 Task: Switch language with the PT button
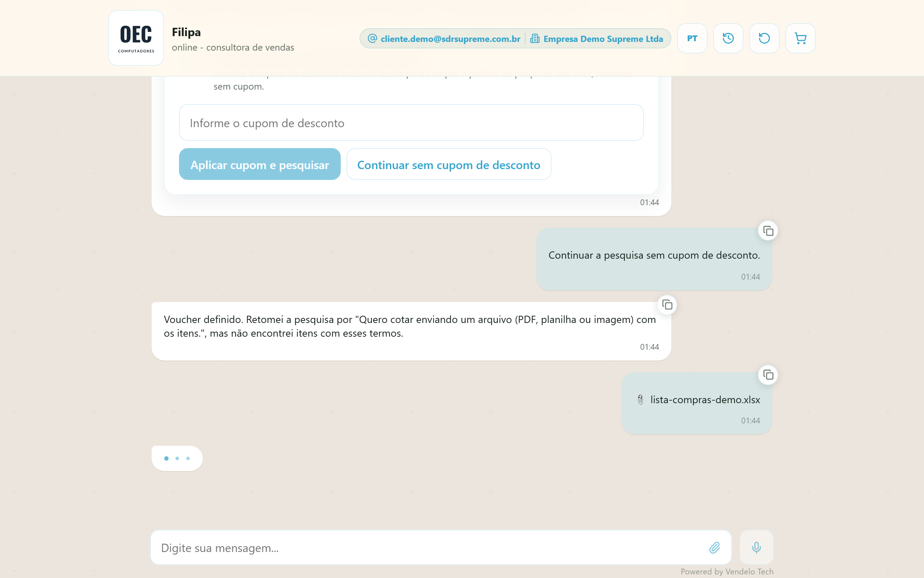(x=692, y=38)
